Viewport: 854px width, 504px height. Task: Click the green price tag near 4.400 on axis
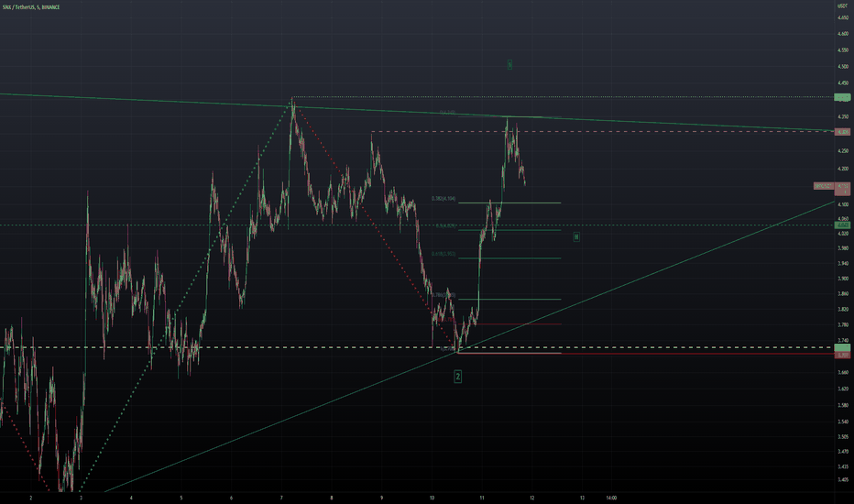pyautogui.click(x=843, y=97)
